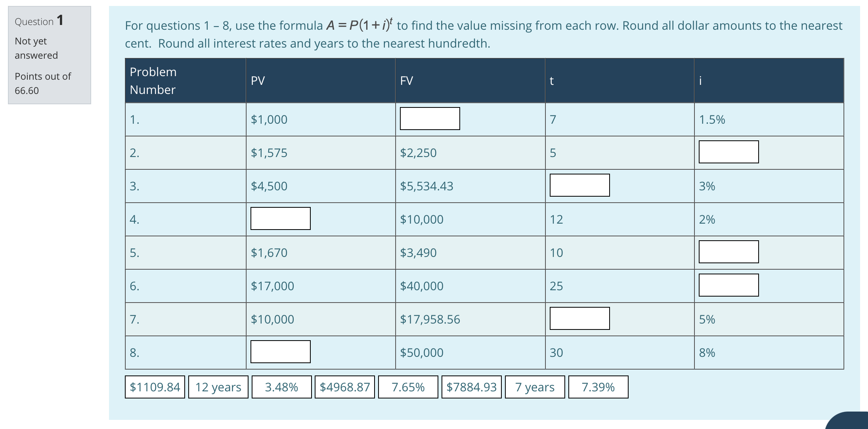Click the FV input box in row 1
The height and width of the screenshot is (429, 868).
tap(429, 119)
